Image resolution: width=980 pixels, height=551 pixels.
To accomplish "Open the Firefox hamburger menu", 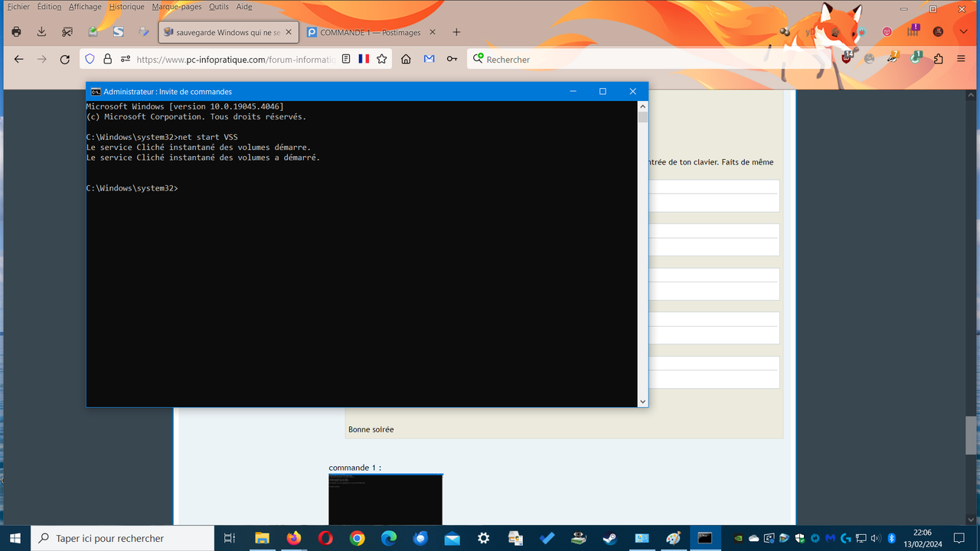I will (962, 59).
